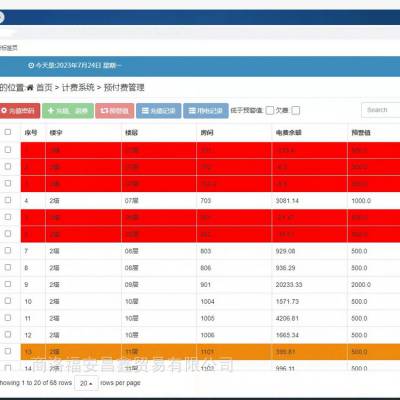Click into the Search input field
This screenshot has width=400, height=400.
click(381, 110)
